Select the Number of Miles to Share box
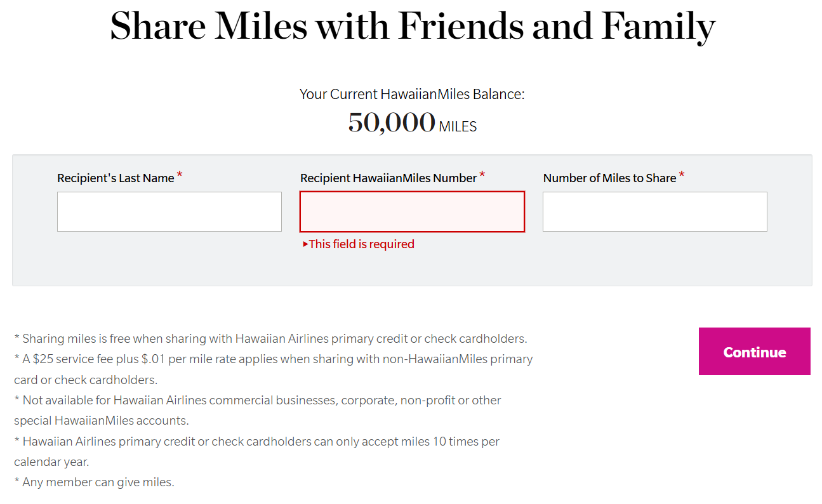This screenshot has width=822, height=504. point(654,211)
